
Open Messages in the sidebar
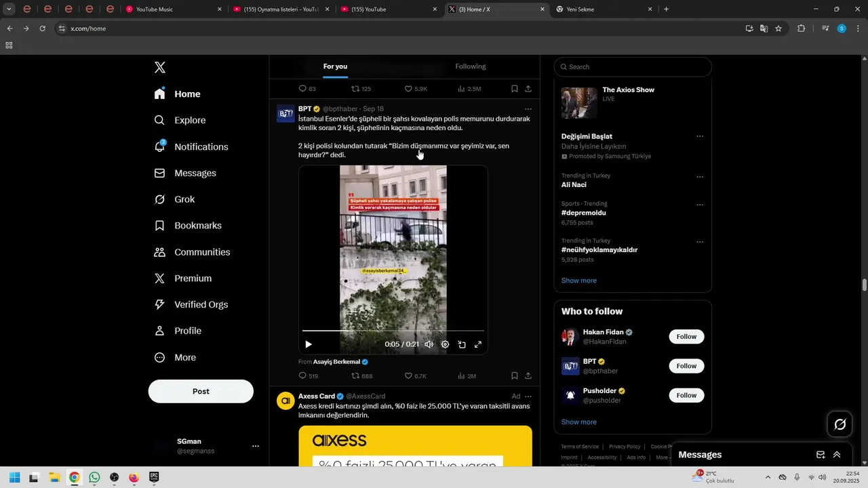(x=185, y=173)
